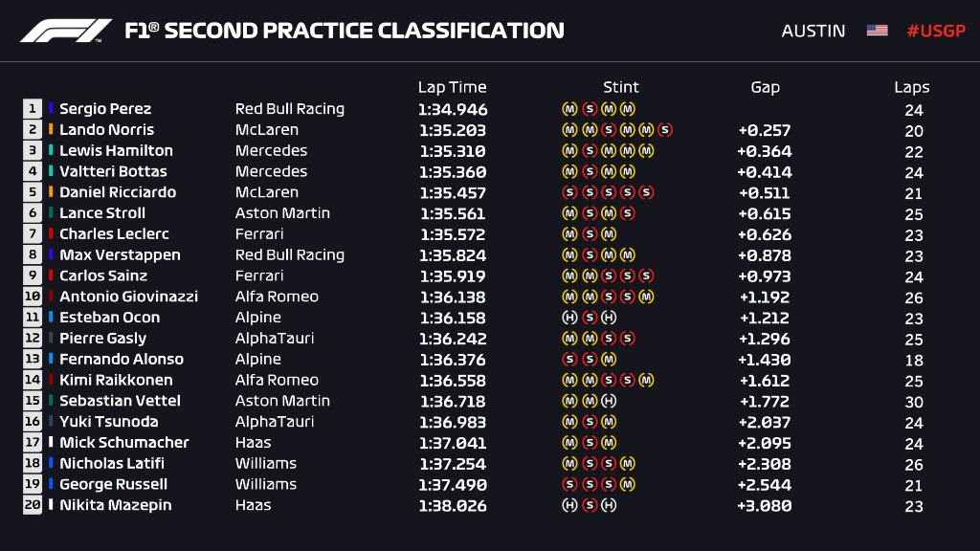Click the Laps column header
The width and height of the screenshot is (980, 551).
911,87
